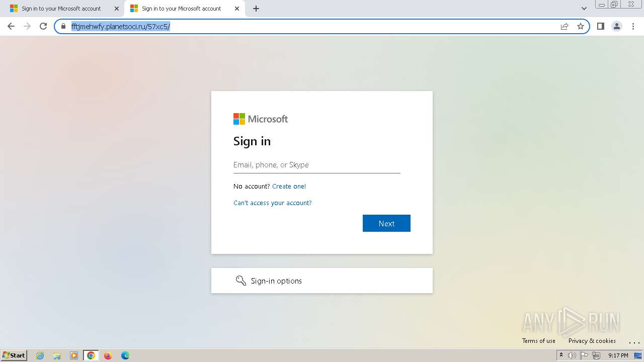
Task: Open Privacy & cookies link
Action: tap(592, 341)
